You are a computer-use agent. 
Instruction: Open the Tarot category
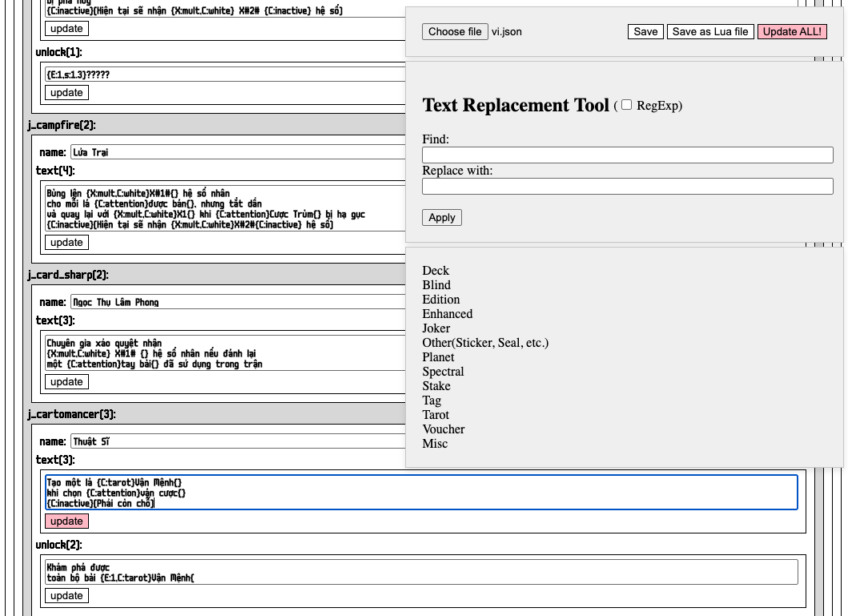point(436,415)
